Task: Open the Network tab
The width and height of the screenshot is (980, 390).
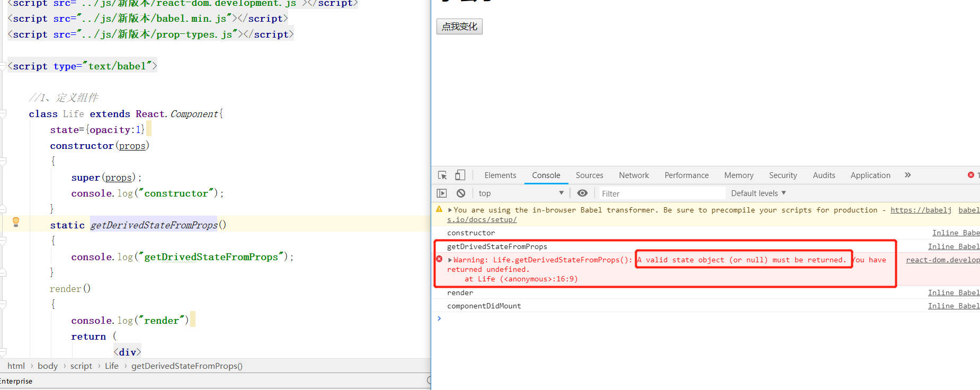Action: point(634,175)
